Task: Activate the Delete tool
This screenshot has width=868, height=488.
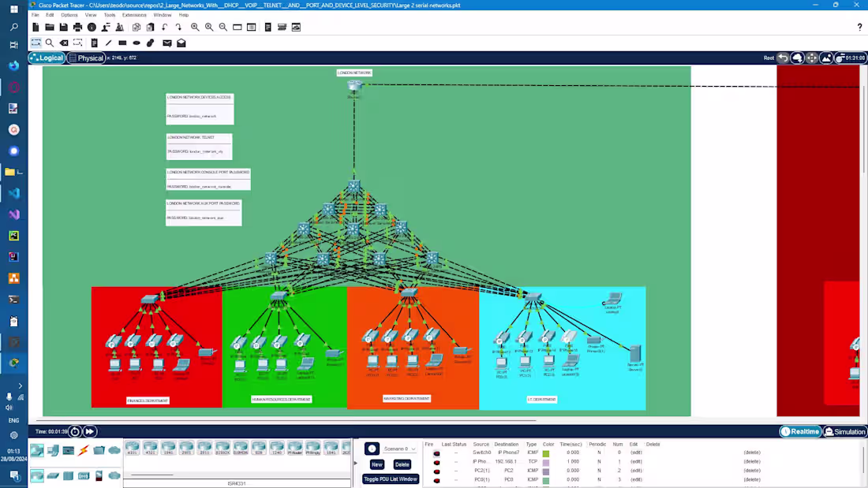Action: [x=64, y=43]
